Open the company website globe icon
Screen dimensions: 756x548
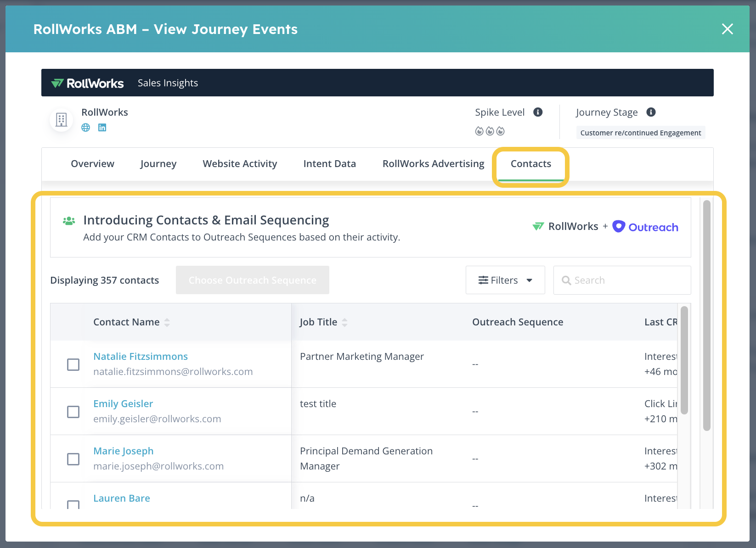[x=86, y=128]
